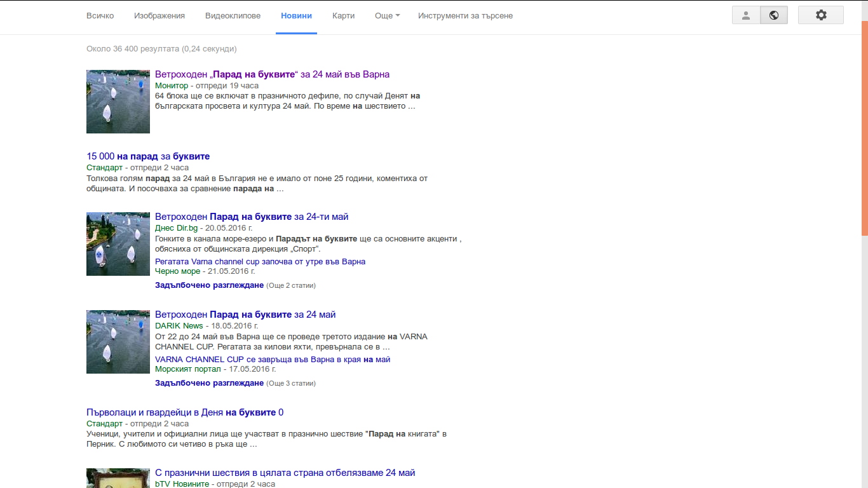Screen dimensions: 868x488
Task: Switch to the Всичко tab
Action: 100,16
